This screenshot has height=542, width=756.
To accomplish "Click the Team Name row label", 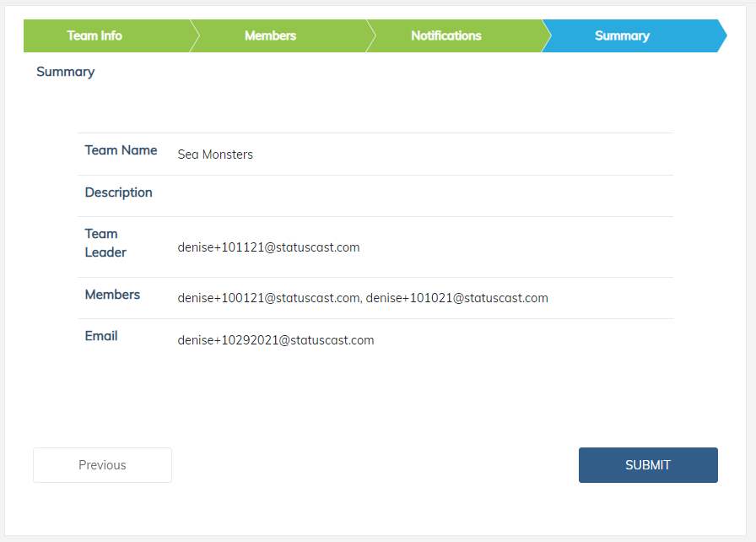I will (121, 150).
